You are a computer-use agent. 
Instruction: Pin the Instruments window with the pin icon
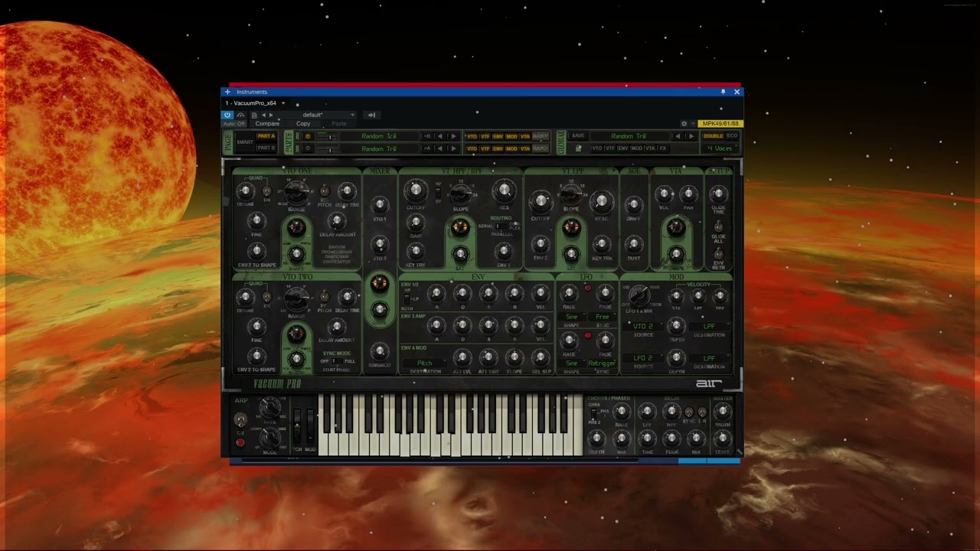pyautogui.click(x=723, y=92)
